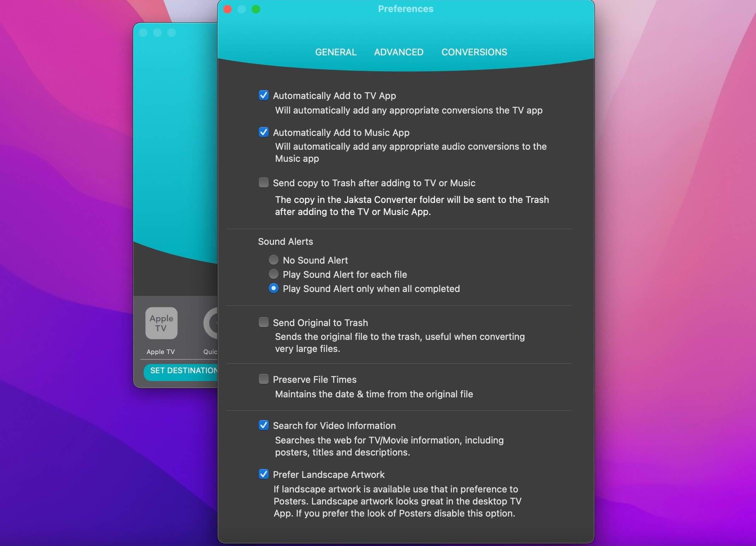The image size is (756, 546).
Task: Close the Preferences window with red button
Action: [228, 9]
